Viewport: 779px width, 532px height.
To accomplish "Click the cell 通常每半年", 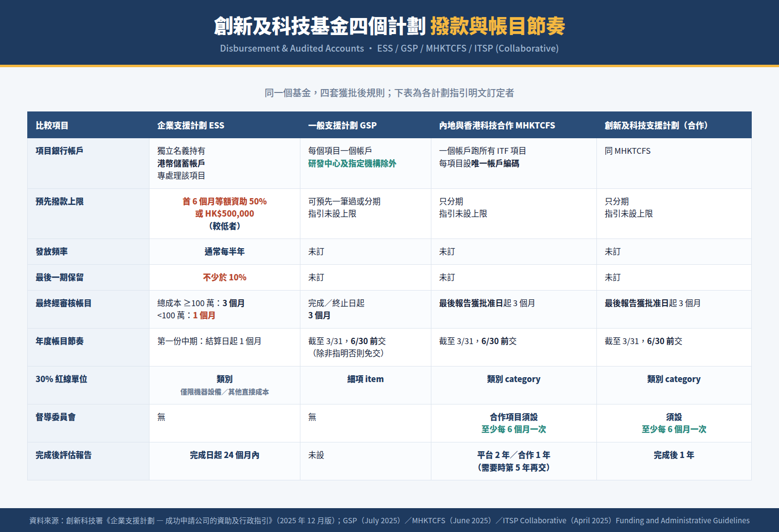I will (224, 252).
